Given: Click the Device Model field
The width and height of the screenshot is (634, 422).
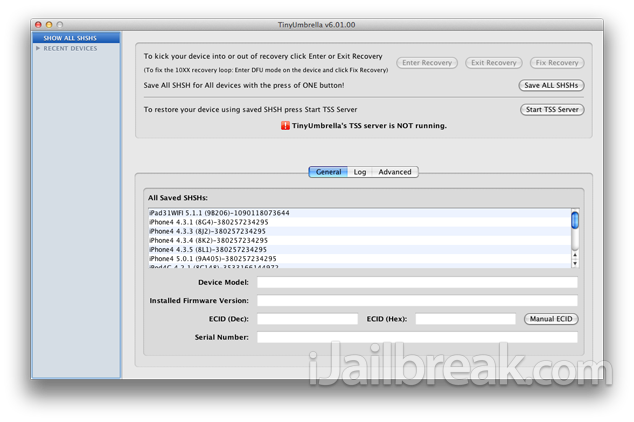Looking at the screenshot, I should (417, 283).
